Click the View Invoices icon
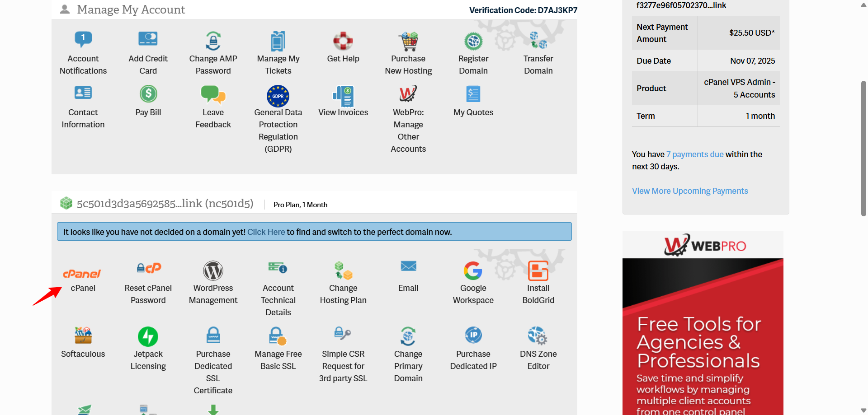Viewport: 868px width, 415px height. (343, 96)
